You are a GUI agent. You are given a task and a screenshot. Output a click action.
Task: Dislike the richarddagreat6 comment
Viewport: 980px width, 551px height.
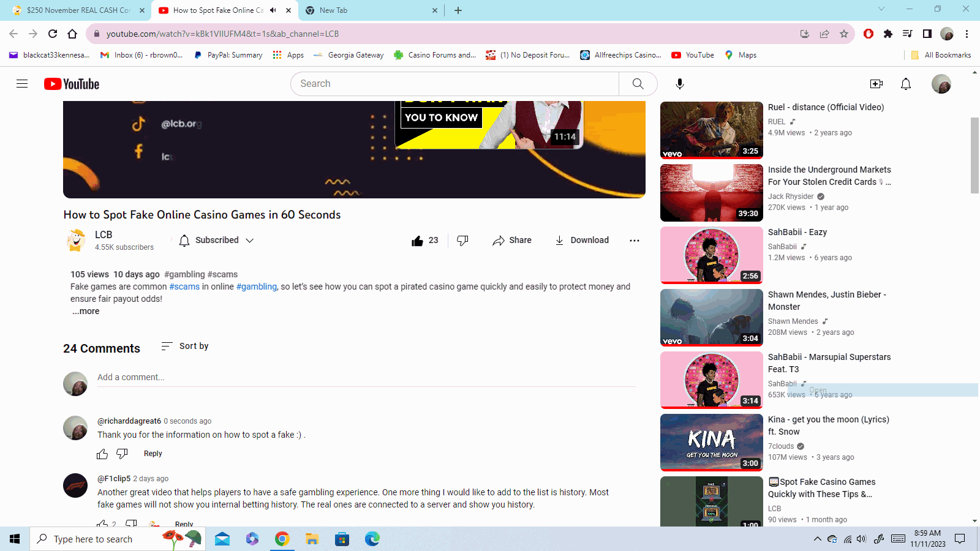pos(122,454)
